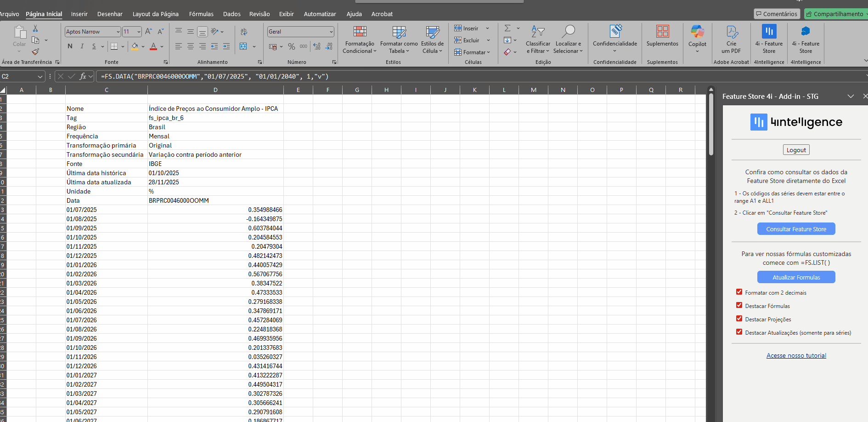Click the Consultar Feature Store button

[796, 229]
